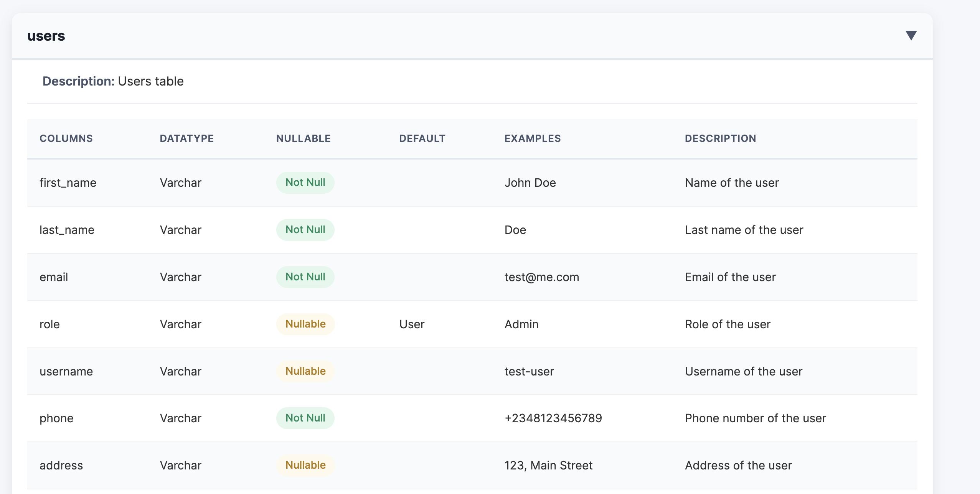This screenshot has width=980, height=494.
Task: Click Nullable badge in address row
Action: click(305, 465)
